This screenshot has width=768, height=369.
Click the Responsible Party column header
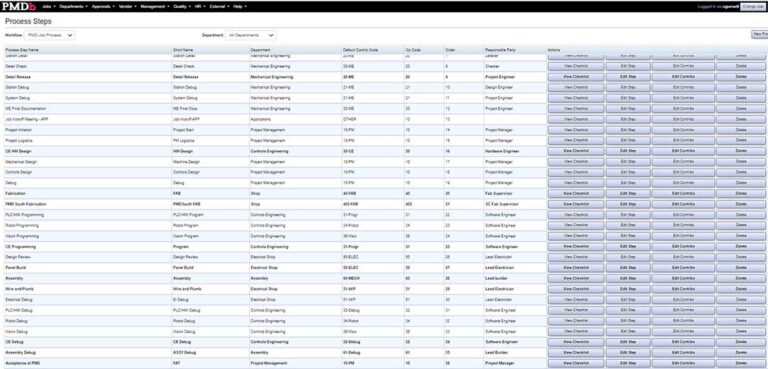pos(500,50)
